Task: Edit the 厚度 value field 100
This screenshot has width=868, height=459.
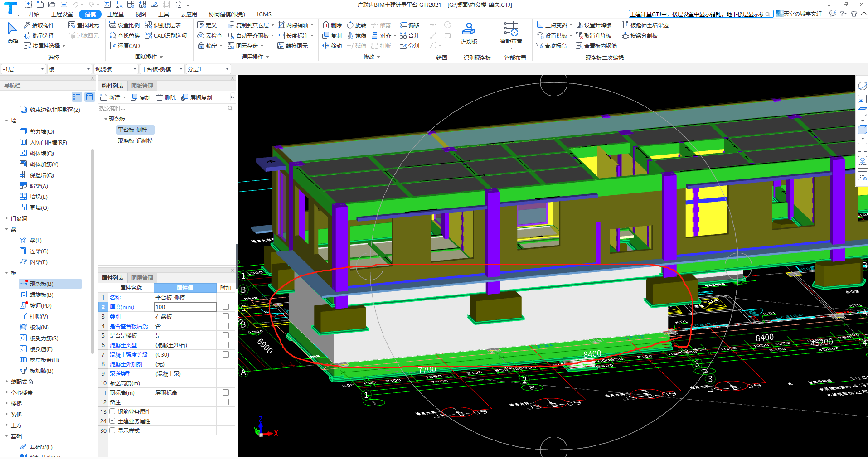Action: coord(185,307)
